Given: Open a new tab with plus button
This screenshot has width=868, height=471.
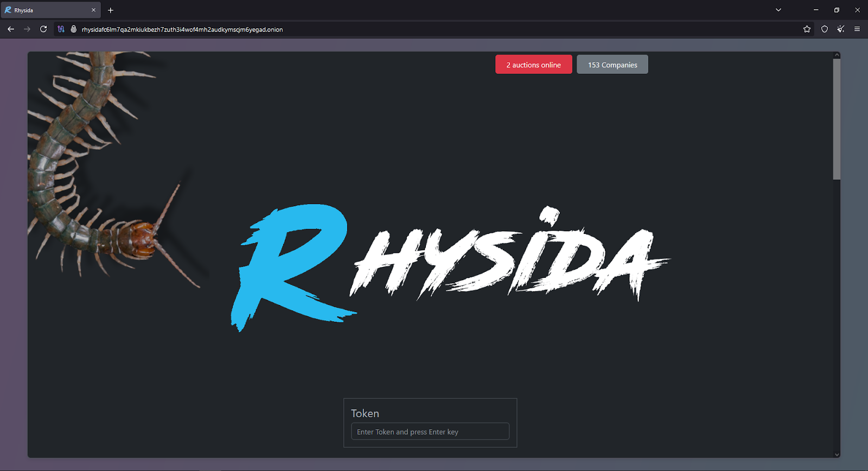Looking at the screenshot, I should 111,10.
